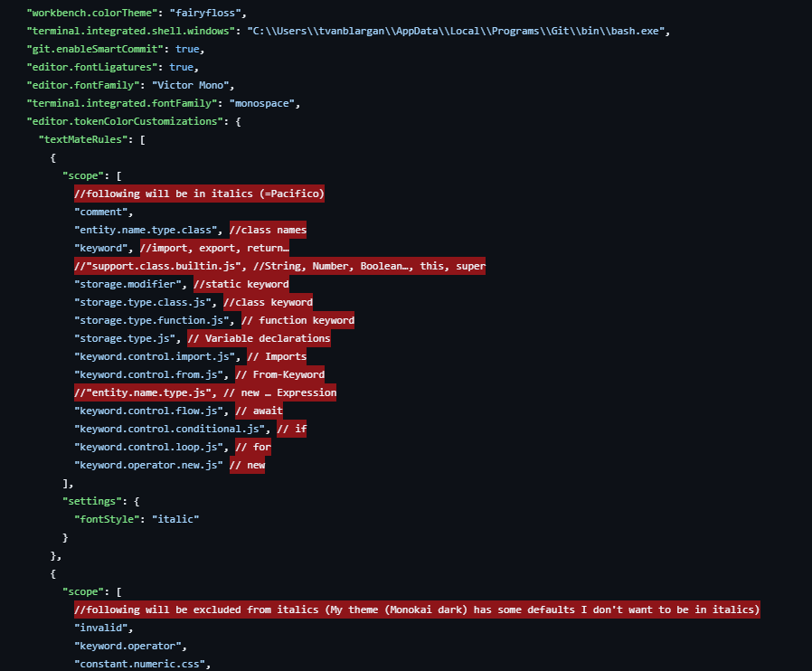812x671 pixels.
Task: Click the "keyword.control.conditional.js" scope string
Action: point(170,430)
